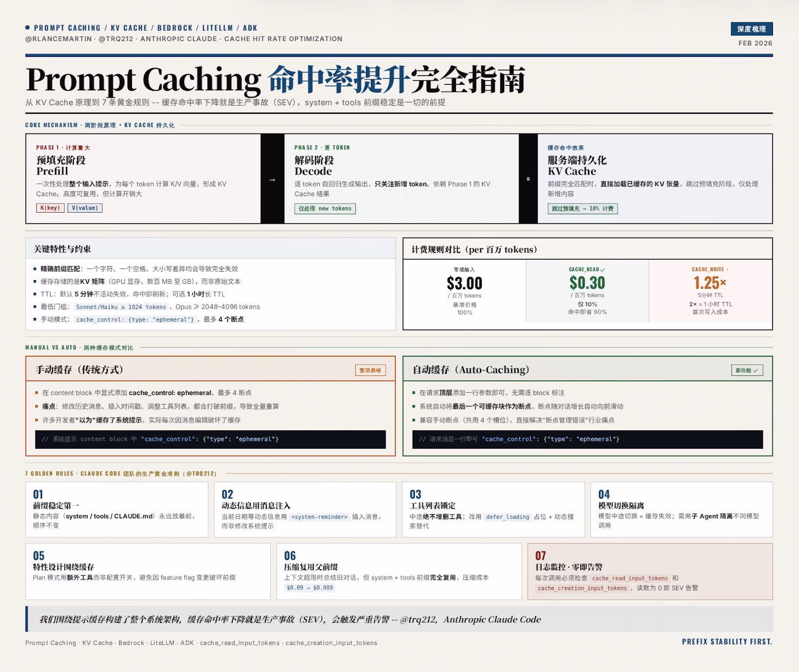Click the $0.09 → $0.009 tag
The image size is (799, 672).
coord(310,587)
